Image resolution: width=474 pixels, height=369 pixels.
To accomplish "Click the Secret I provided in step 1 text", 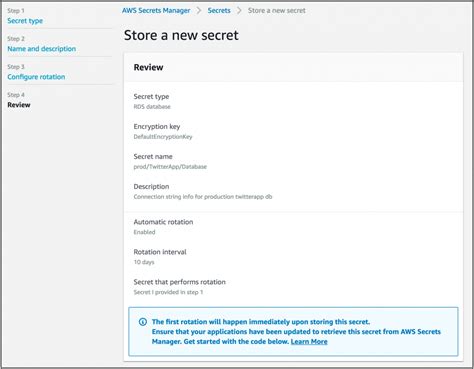I will coord(168,292).
